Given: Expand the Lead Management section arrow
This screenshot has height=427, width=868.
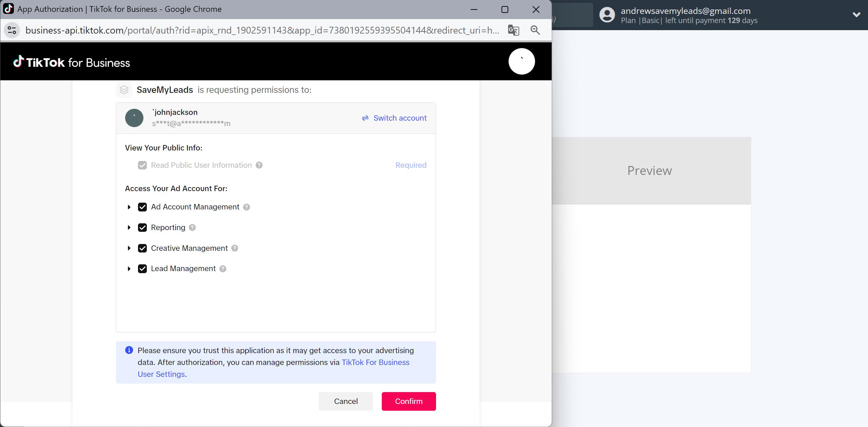Looking at the screenshot, I should (x=129, y=268).
